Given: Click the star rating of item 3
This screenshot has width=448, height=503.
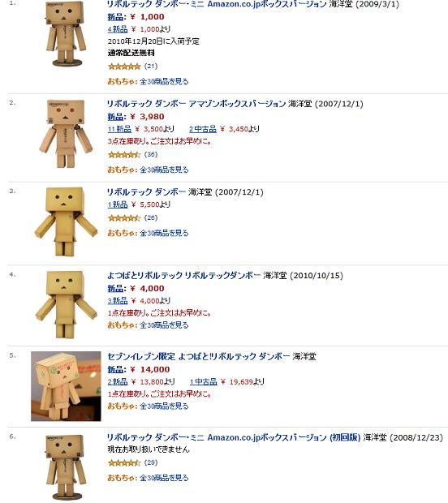Looking at the screenshot, I should (124, 218).
